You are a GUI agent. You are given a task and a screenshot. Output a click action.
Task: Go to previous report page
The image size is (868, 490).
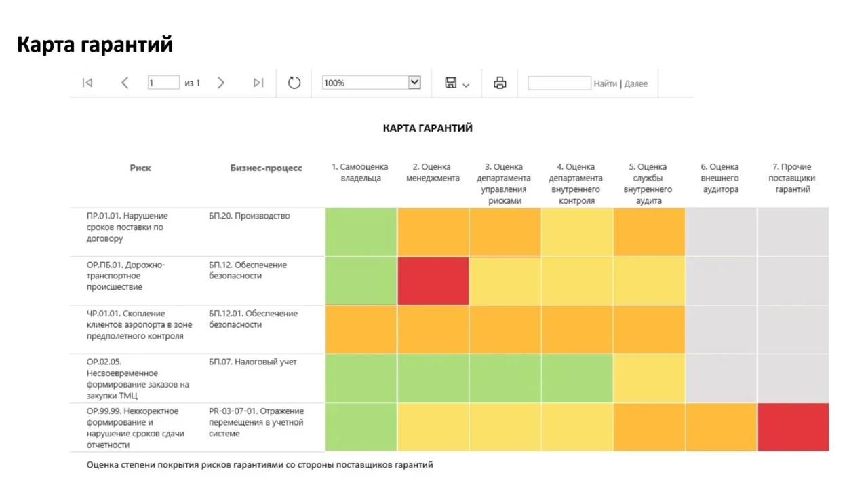125,83
